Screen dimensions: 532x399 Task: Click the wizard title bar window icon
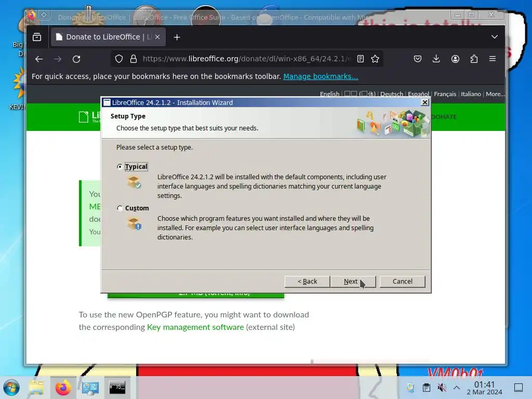[107, 102]
